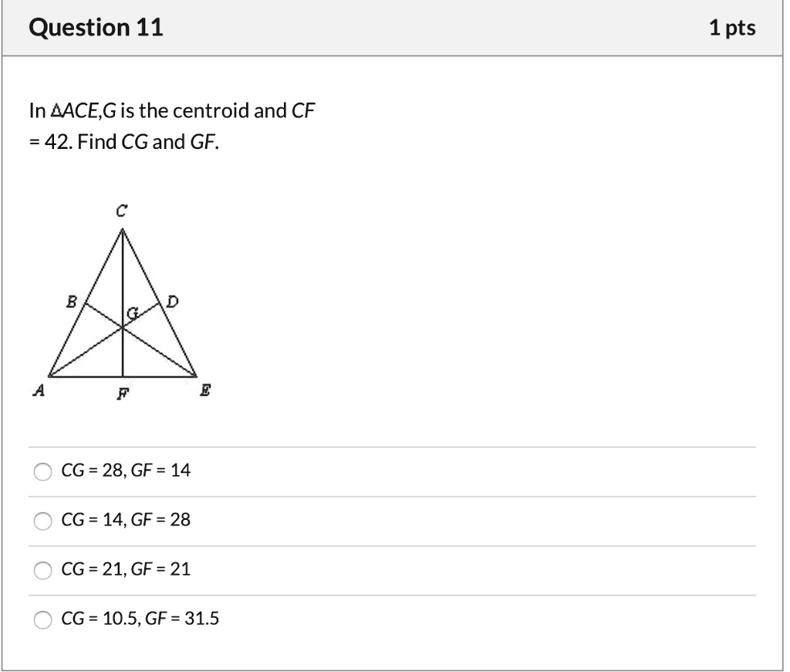Select radio option CG = 10.5, GF = 31.5
This screenshot has height=672, width=790.
click(x=42, y=618)
